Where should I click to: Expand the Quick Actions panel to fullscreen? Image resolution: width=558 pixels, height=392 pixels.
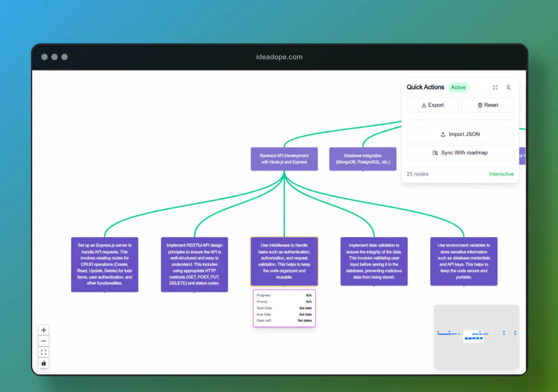click(x=495, y=87)
